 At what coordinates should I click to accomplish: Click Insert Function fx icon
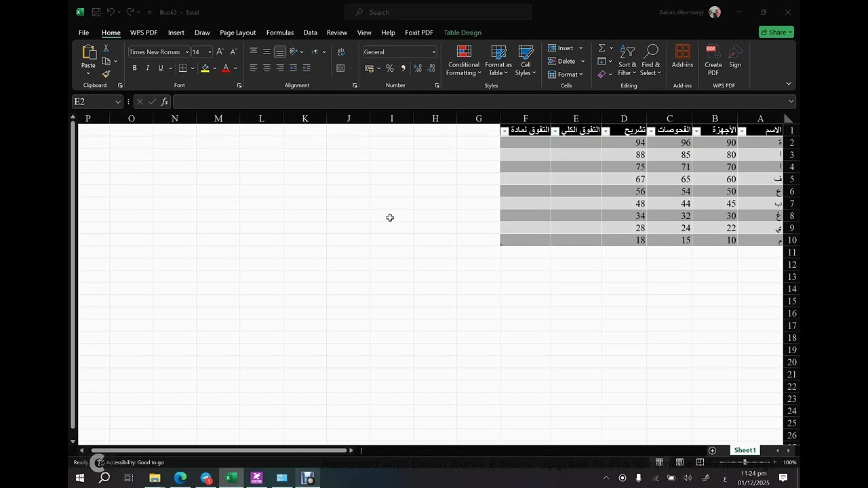point(165,102)
